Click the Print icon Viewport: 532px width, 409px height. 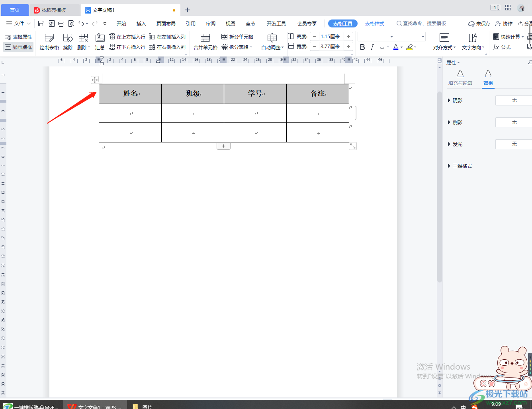click(61, 23)
